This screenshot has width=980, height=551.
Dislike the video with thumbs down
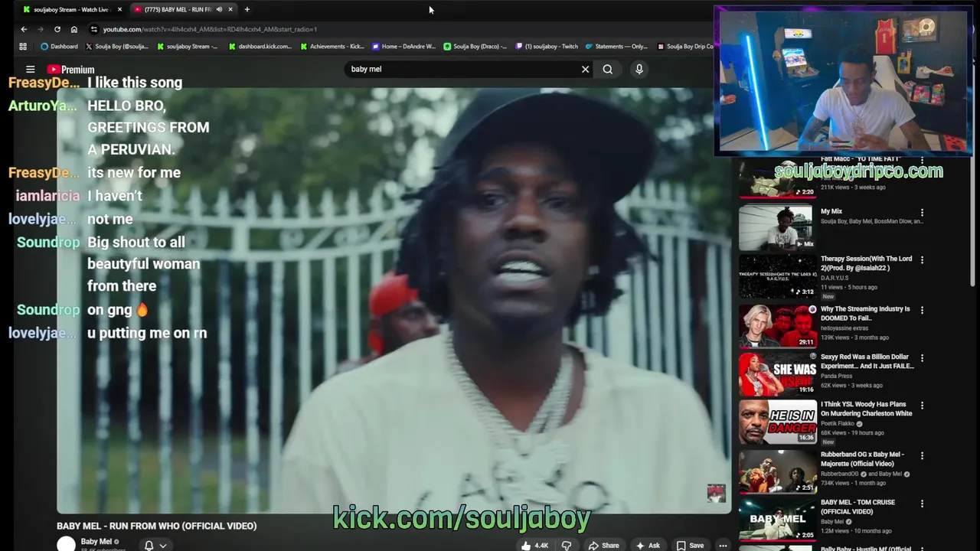[x=567, y=546]
